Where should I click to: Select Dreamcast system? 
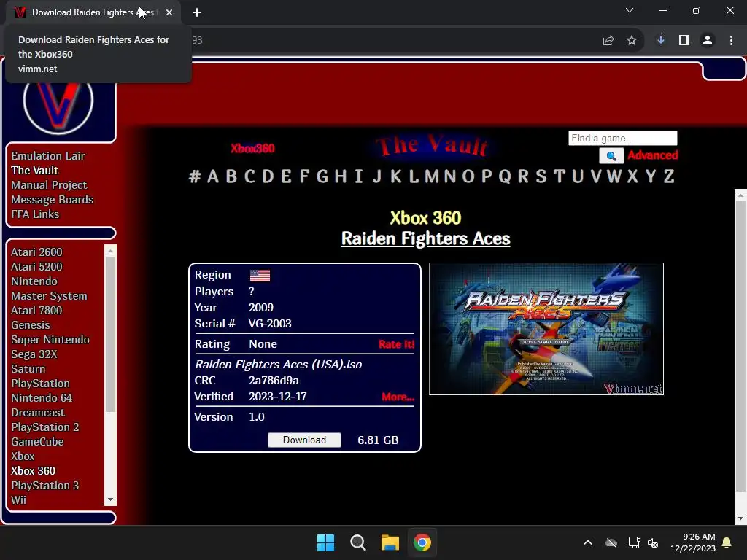pyautogui.click(x=38, y=413)
